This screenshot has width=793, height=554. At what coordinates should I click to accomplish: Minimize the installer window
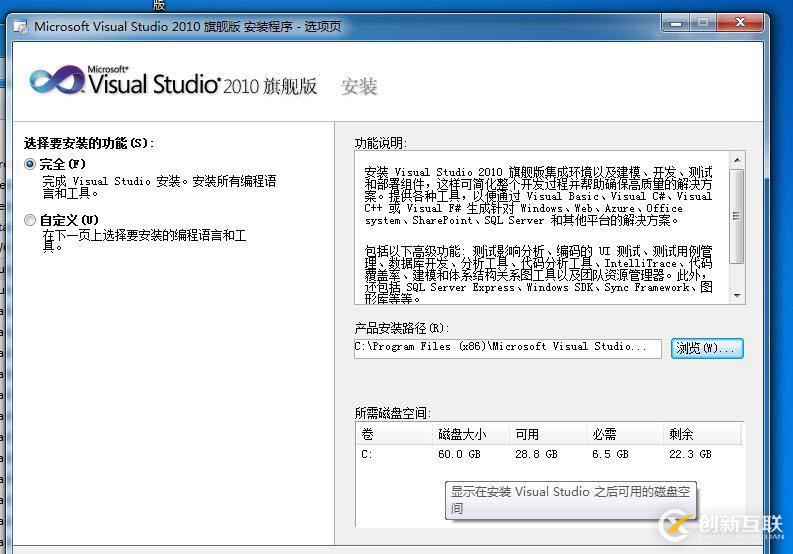(676, 23)
